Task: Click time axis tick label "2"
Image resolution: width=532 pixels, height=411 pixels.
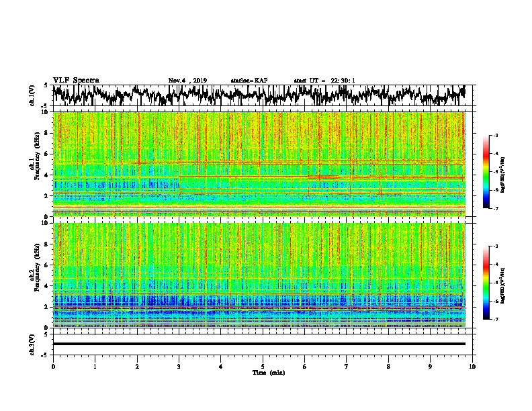Action: [x=137, y=367]
